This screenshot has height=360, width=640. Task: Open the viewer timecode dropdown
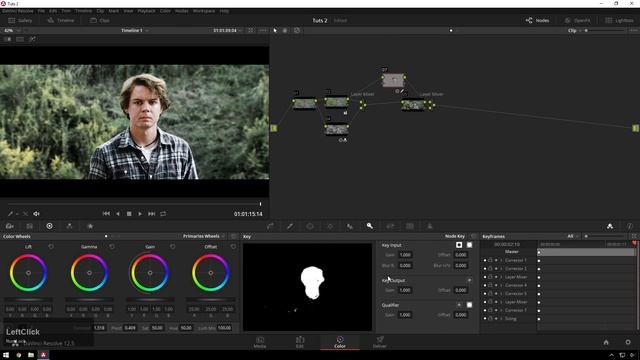tap(228, 31)
